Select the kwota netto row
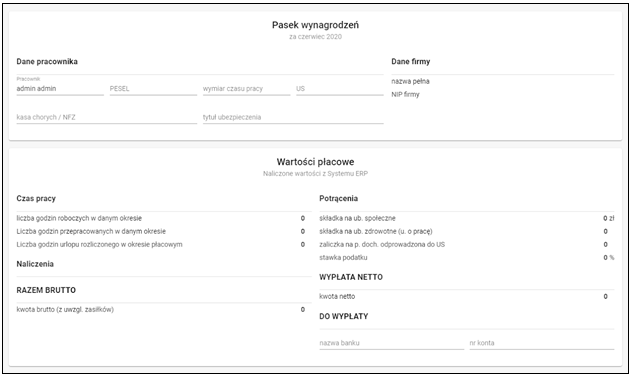 click(x=467, y=297)
